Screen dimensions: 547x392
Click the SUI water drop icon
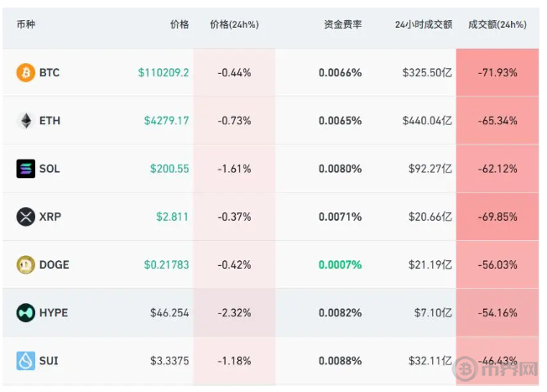pyautogui.click(x=26, y=361)
